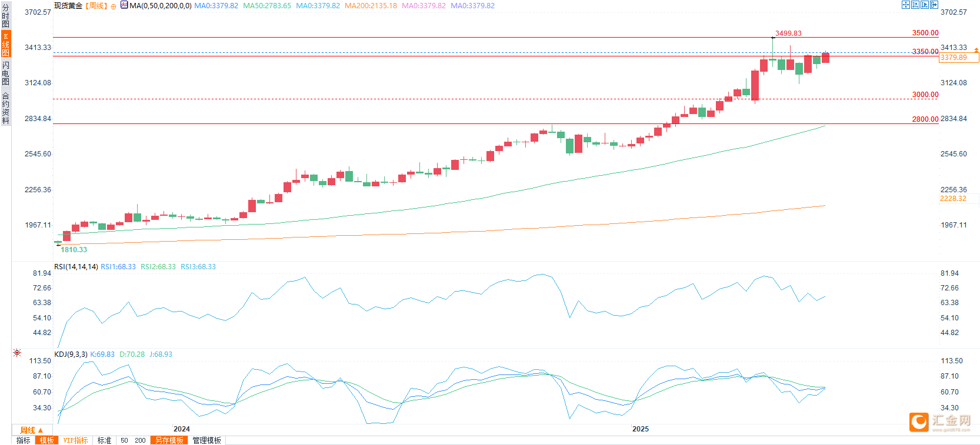980x445 pixels.
Task: Open the 合约资料 side tab
Action: [x=5, y=108]
